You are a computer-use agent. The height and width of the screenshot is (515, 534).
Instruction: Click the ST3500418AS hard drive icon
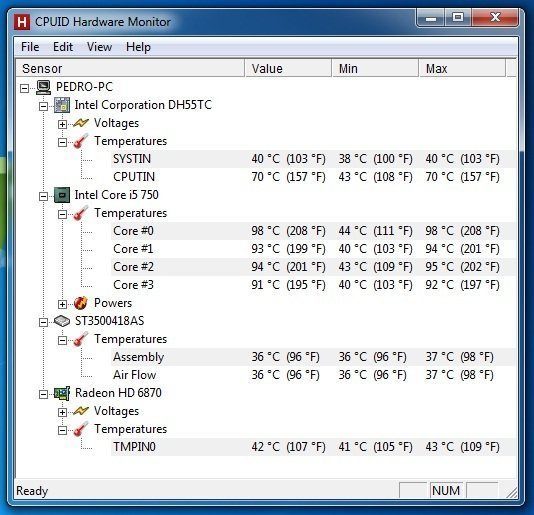(x=62, y=321)
